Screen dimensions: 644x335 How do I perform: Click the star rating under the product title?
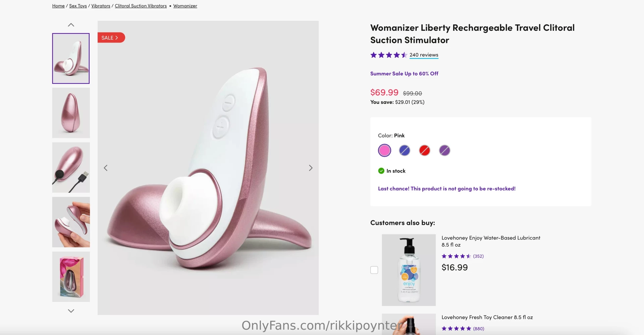point(388,55)
